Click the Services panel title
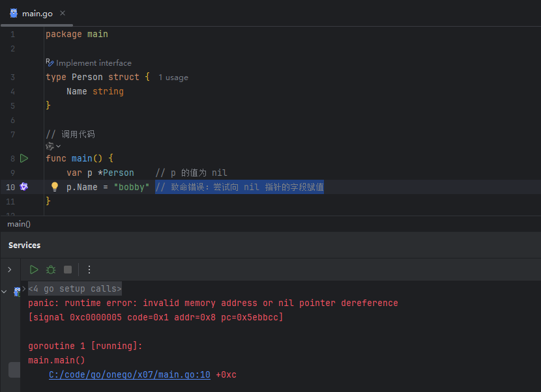 tap(25, 245)
